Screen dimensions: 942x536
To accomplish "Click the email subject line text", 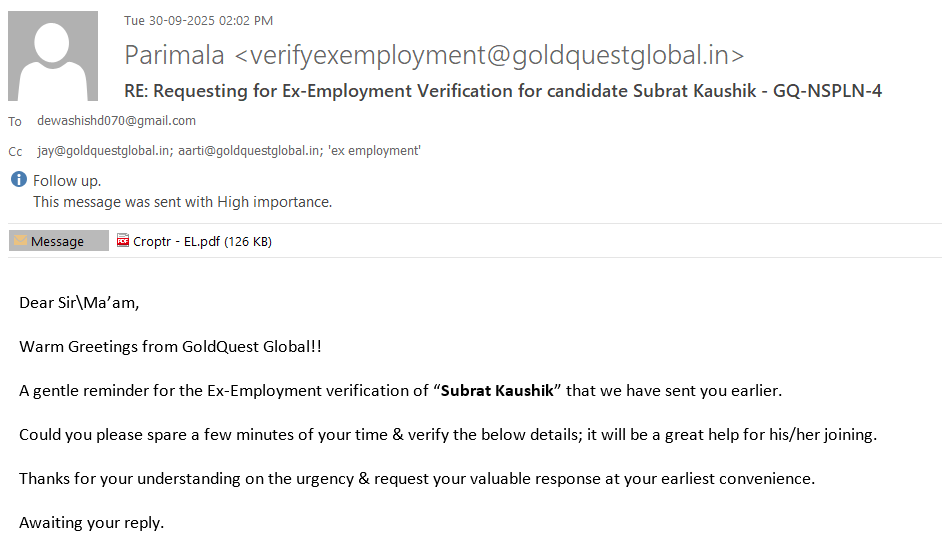I will coord(502,91).
